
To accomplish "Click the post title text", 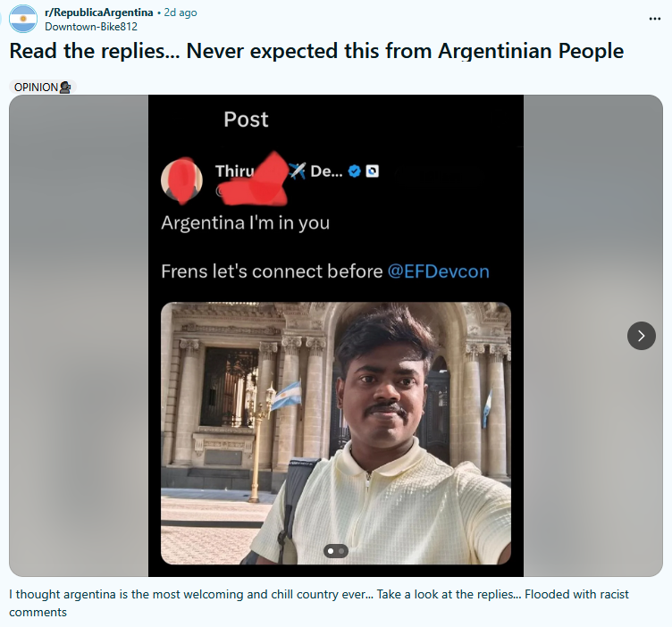I will (x=316, y=52).
